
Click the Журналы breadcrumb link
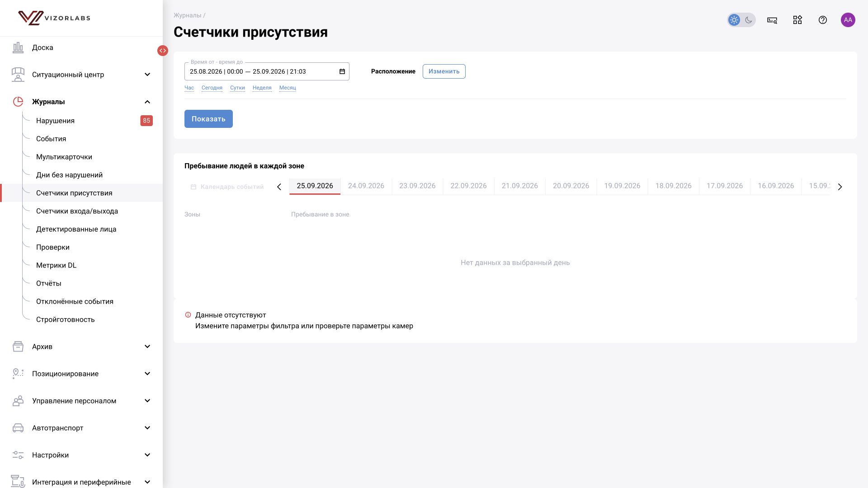tap(187, 15)
